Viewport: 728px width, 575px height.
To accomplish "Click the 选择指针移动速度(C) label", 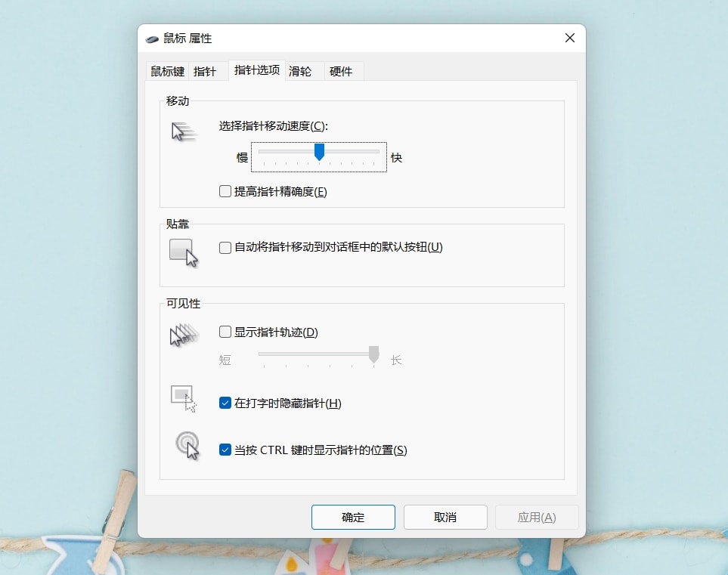I will coord(274,126).
